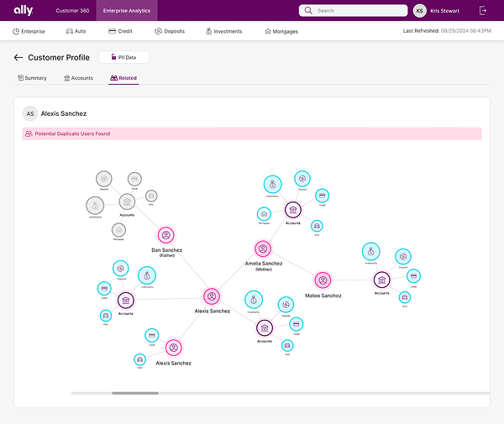Screen dimensions: 504x424
Task: Select the central Alexis Sanchez node
Action: coord(212,296)
